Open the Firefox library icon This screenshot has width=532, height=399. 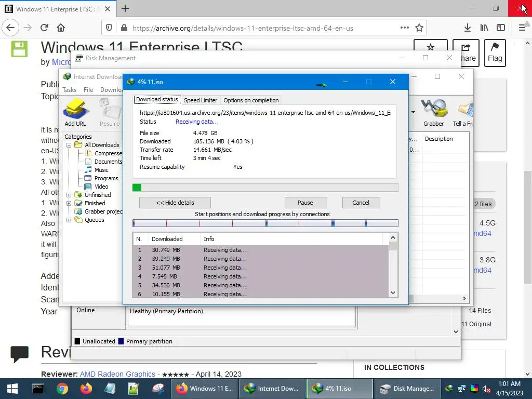pyautogui.click(x=484, y=28)
